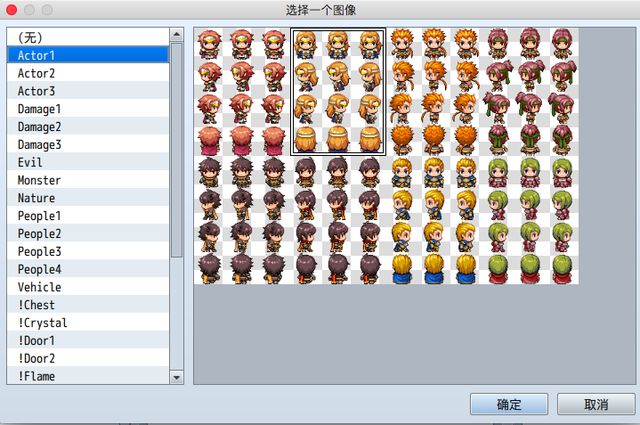Screen dimensions: 640x425
Task: Select Damage1 image file
Action: point(88,109)
